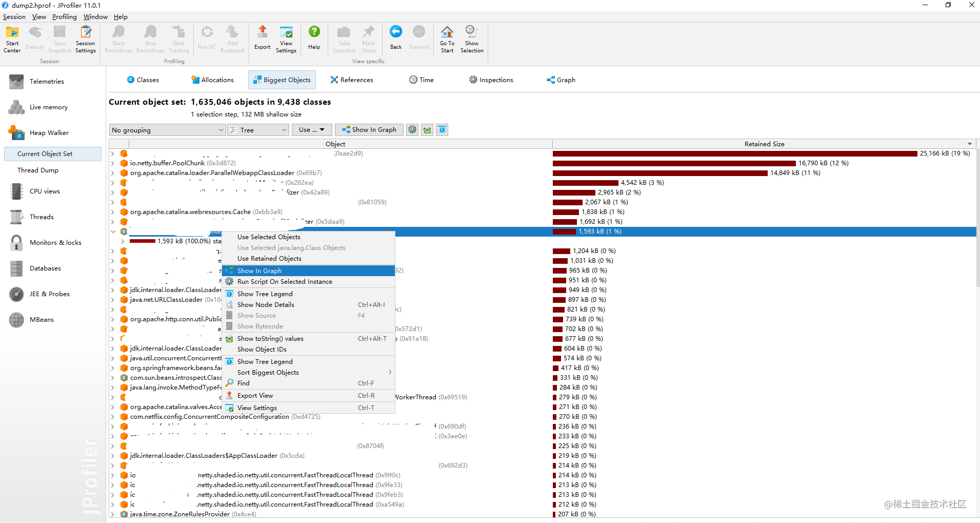Viewport: 980px width, 523px height.
Task: Click the Go To Start icon
Action: [x=447, y=40]
